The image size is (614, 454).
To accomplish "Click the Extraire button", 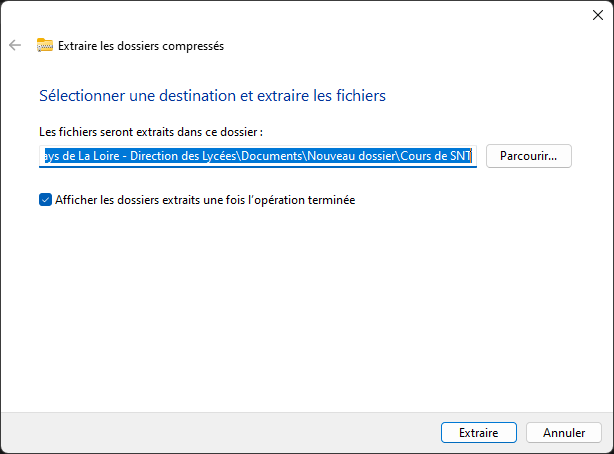I will 479,433.
